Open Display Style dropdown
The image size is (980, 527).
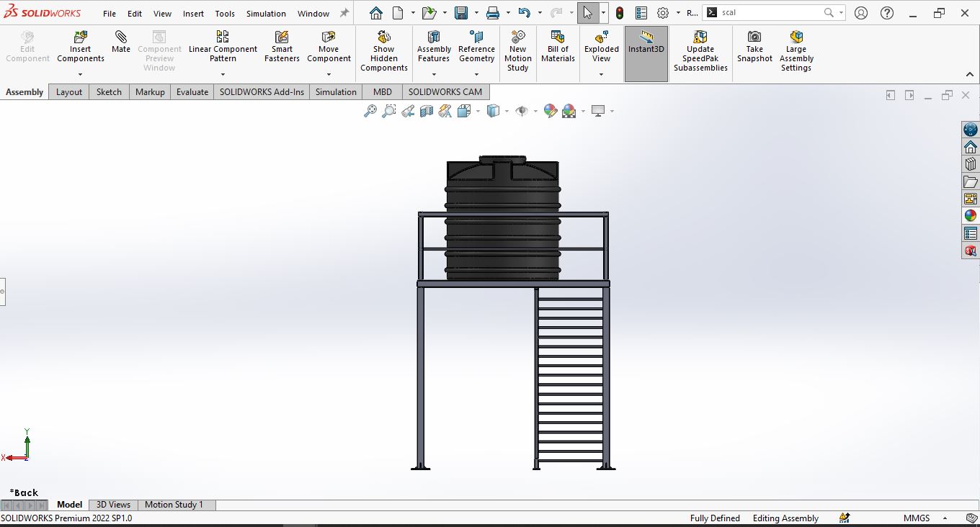[x=507, y=111]
